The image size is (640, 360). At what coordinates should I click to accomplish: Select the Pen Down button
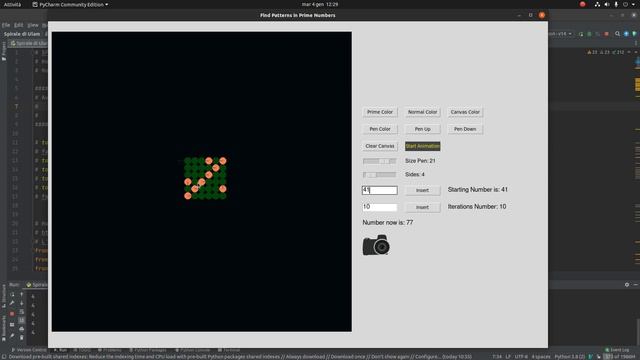465,129
